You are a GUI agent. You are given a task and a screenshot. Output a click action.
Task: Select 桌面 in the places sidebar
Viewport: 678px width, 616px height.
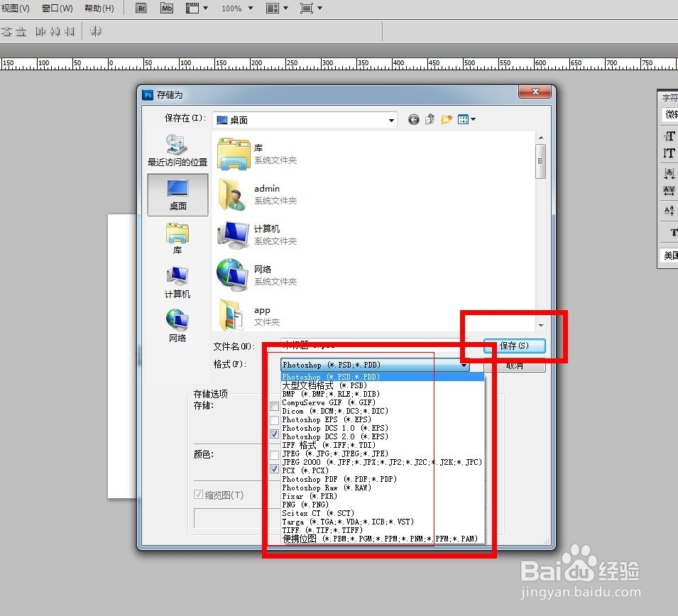coord(177,195)
